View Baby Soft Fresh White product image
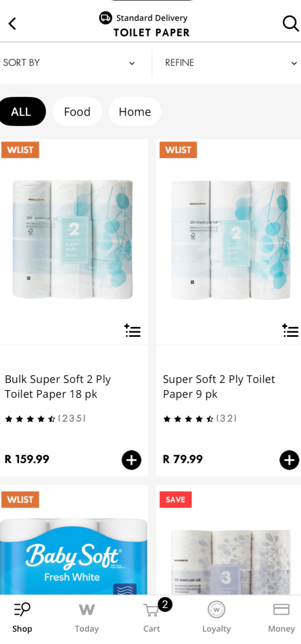301x644 pixels. point(73,556)
